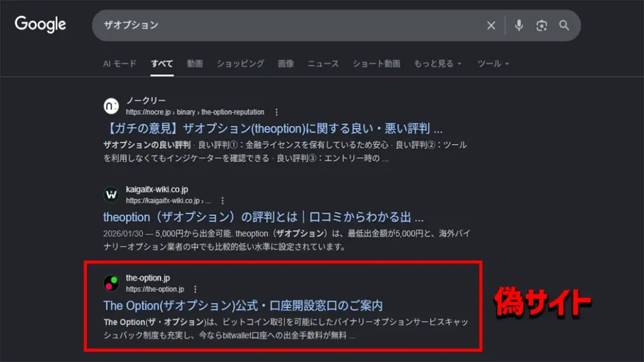Select the すべて tab
This screenshot has height=362, width=644.
[x=162, y=63]
